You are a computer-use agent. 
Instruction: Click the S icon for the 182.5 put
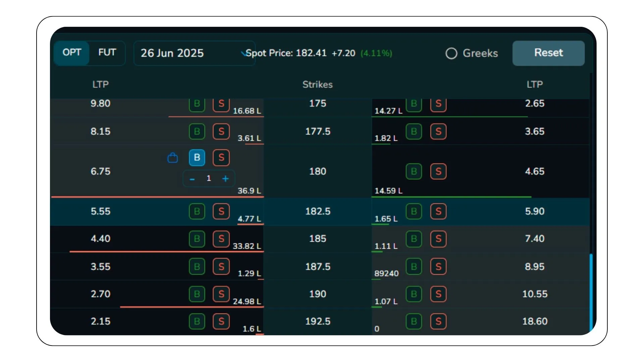point(438,212)
